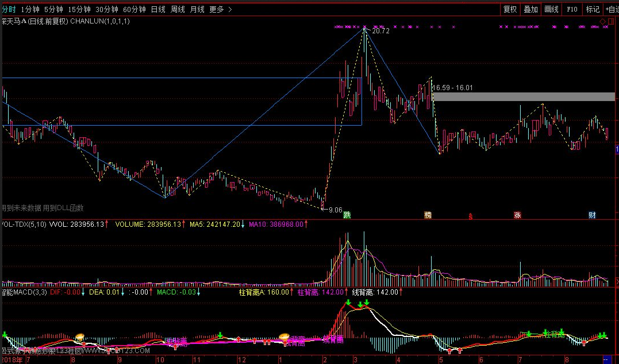Open F10 company information
The height and width of the screenshot is (364, 619).
[572, 9]
